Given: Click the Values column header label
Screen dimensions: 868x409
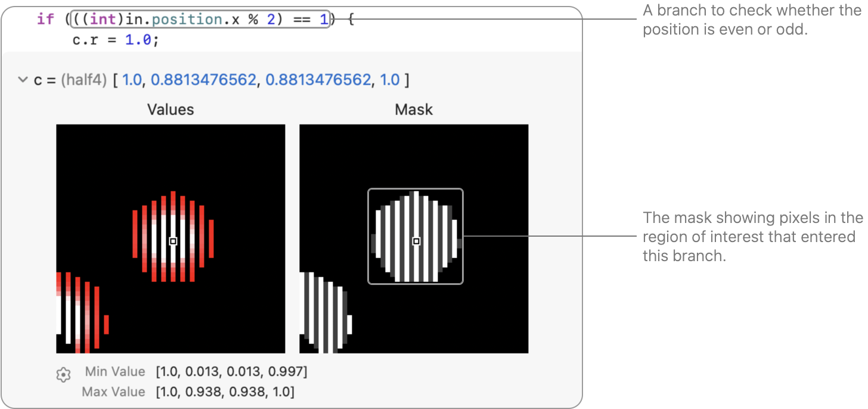Looking at the screenshot, I should tap(170, 109).
